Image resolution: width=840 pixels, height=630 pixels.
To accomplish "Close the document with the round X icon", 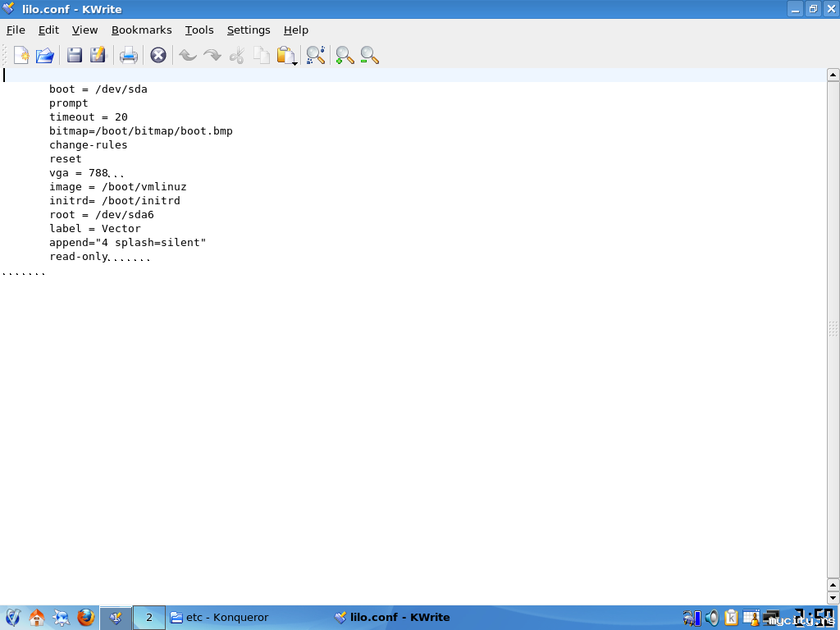I will click(x=158, y=55).
